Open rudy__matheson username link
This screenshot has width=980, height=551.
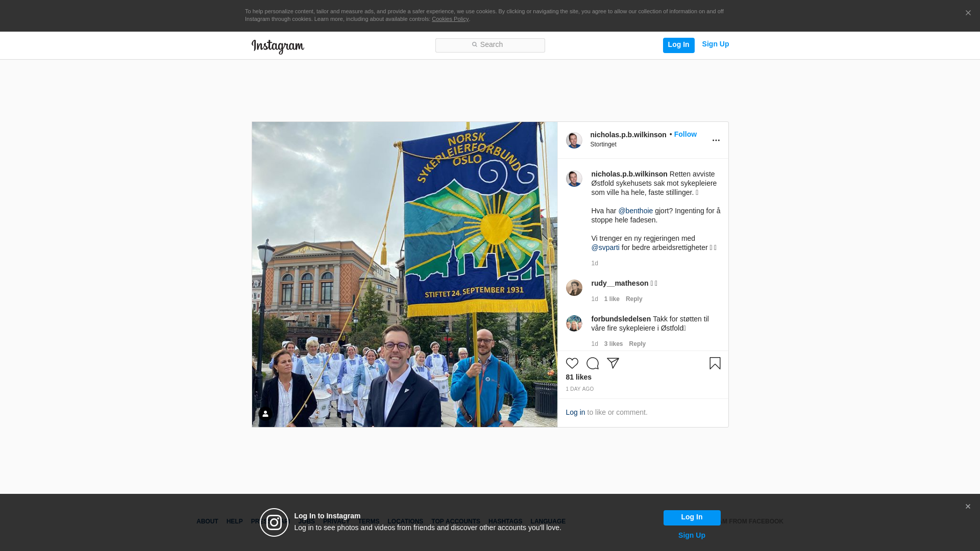(x=620, y=283)
